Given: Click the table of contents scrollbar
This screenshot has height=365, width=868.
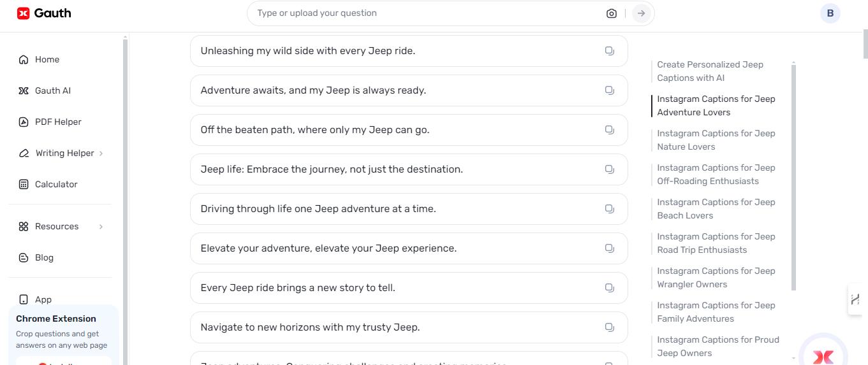Looking at the screenshot, I should point(793,178).
